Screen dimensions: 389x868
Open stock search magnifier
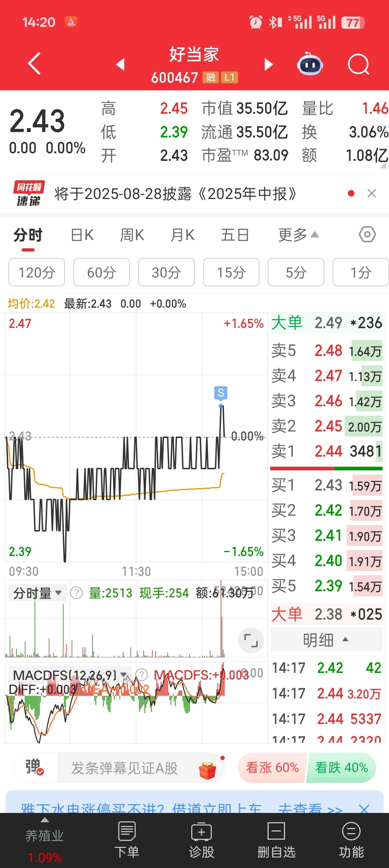[359, 64]
